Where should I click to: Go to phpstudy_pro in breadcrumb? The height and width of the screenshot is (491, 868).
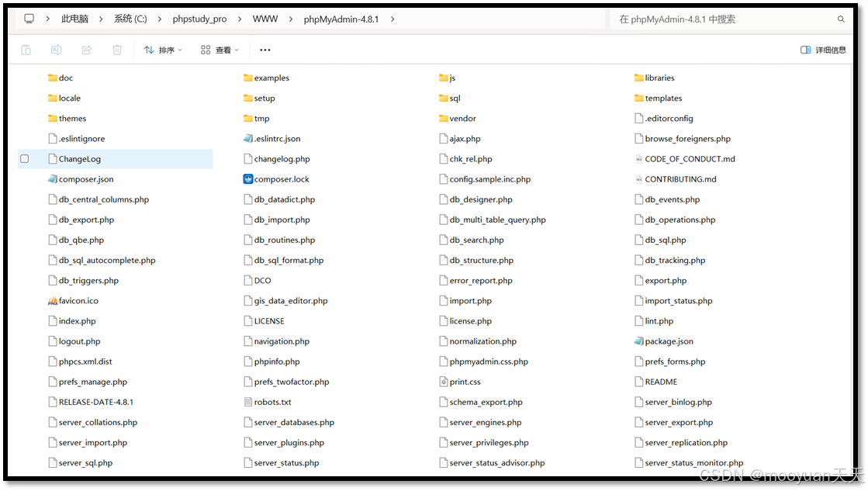200,19
